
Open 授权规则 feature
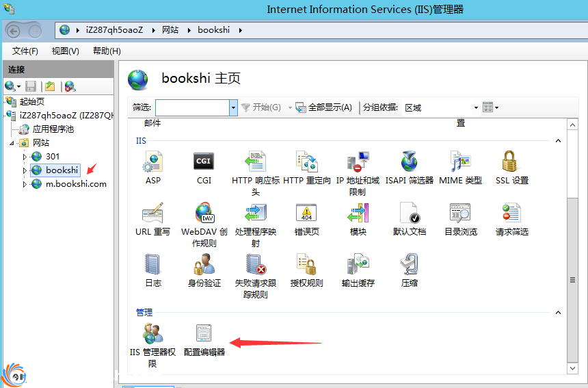[x=306, y=270]
